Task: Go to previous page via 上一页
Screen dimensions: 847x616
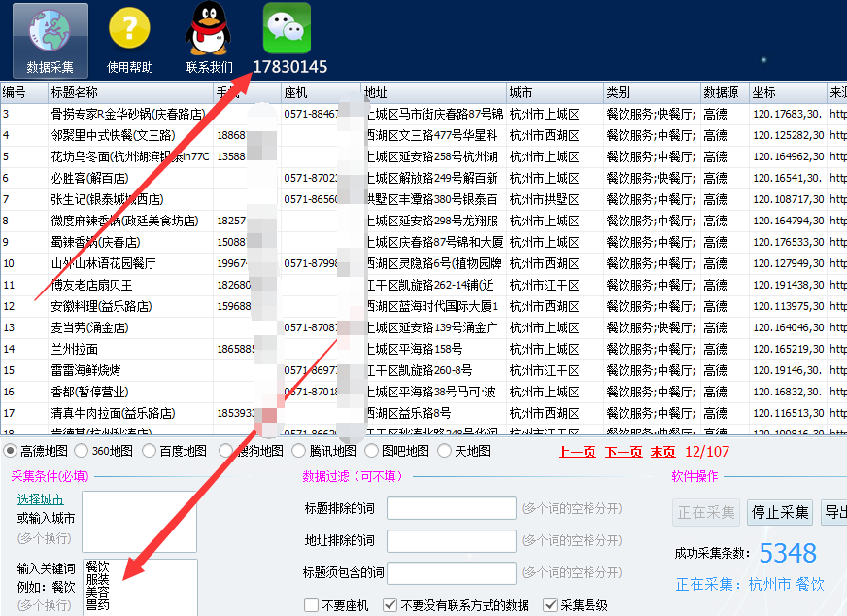Action: pyautogui.click(x=577, y=452)
